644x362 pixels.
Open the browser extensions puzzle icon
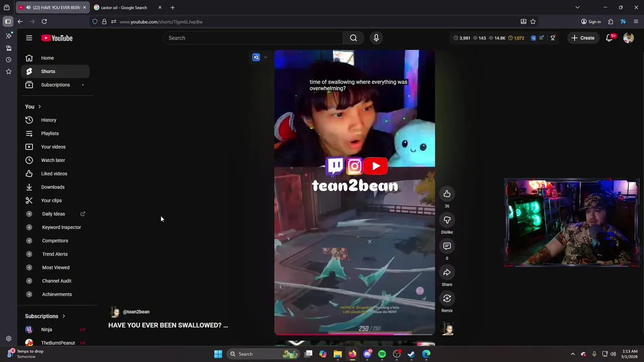click(x=610, y=22)
